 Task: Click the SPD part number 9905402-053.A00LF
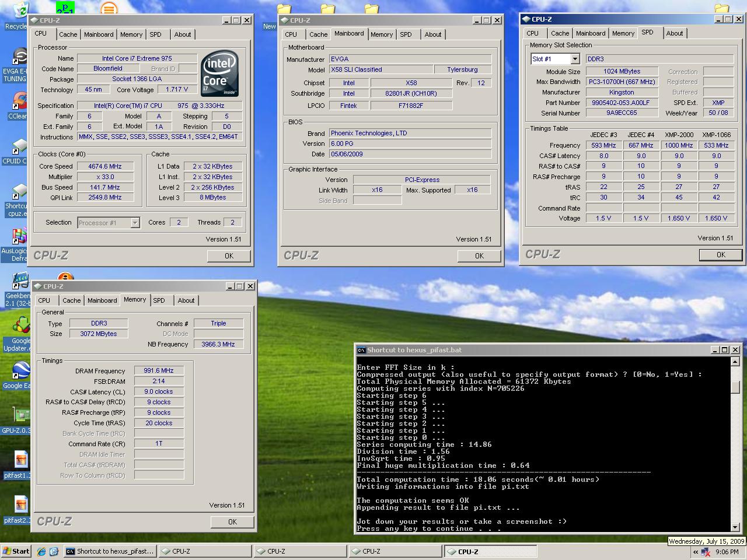[x=621, y=103]
